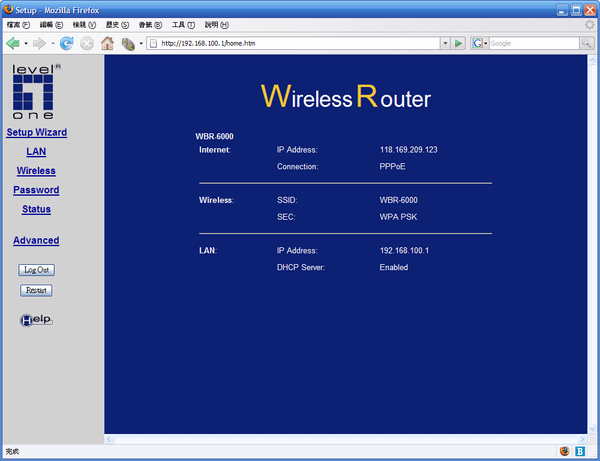Expand the address bar URL history dropdown
The width and height of the screenshot is (600, 461).
445,43
